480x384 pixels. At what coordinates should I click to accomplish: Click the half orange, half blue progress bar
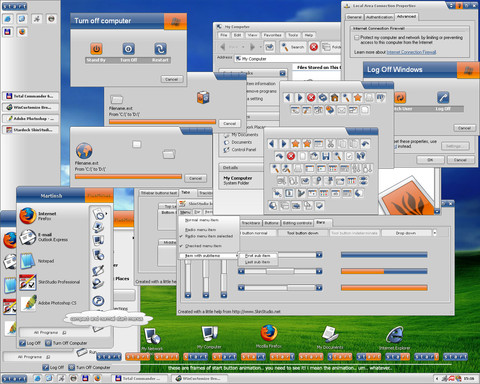pyautogui.click(x=384, y=271)
